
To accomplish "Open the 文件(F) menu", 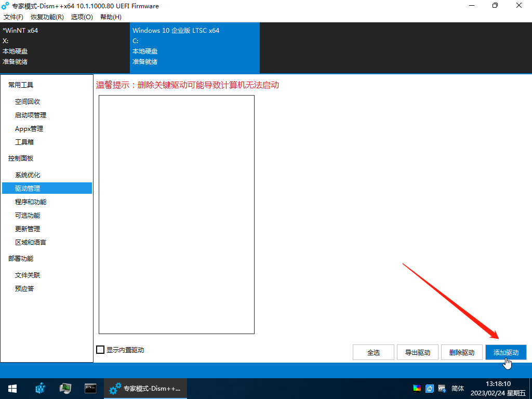I will (14, 17).
